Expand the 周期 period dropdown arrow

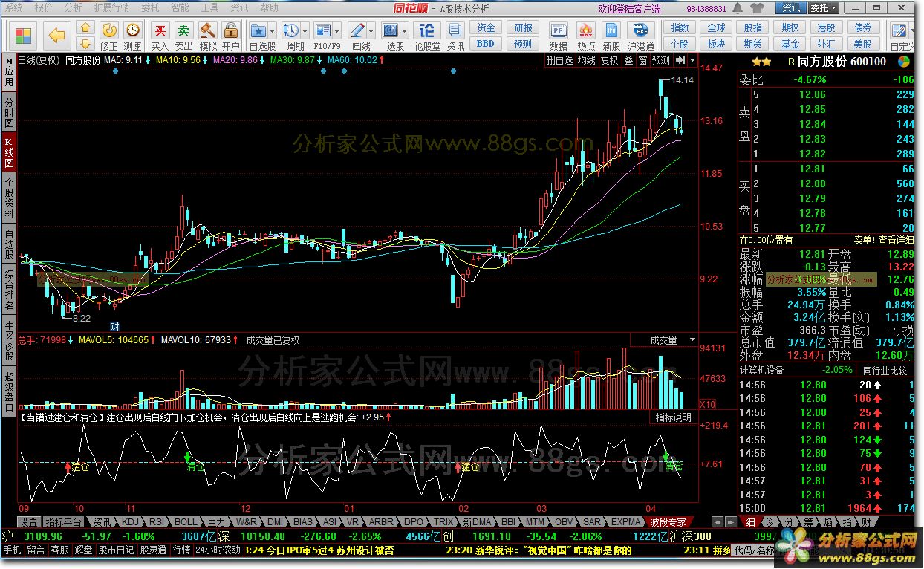coord(305,30)
